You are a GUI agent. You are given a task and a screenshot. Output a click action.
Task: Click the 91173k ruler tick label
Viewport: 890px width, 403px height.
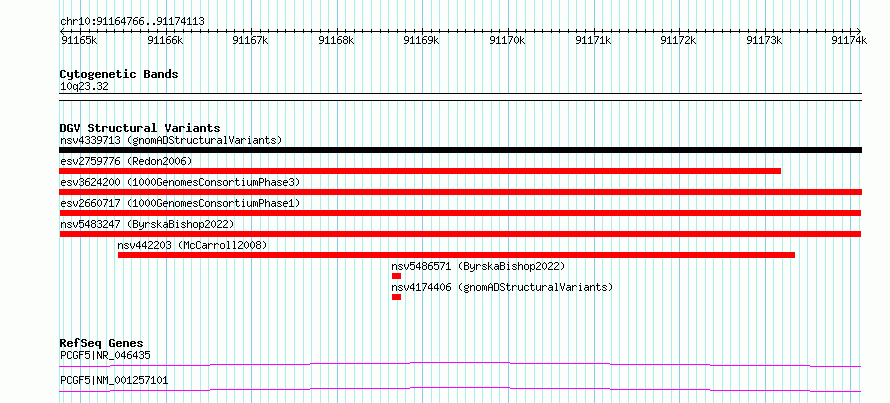764,40
